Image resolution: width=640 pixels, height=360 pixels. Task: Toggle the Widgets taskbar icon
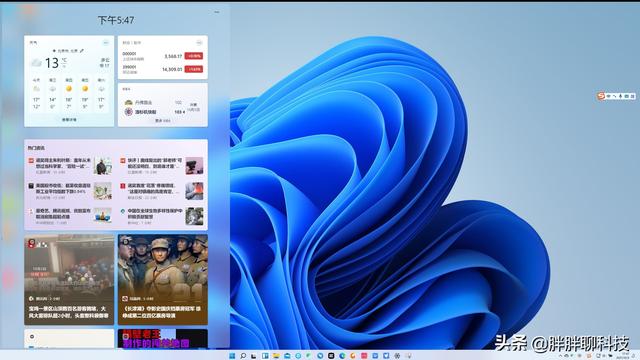point(265,356)
